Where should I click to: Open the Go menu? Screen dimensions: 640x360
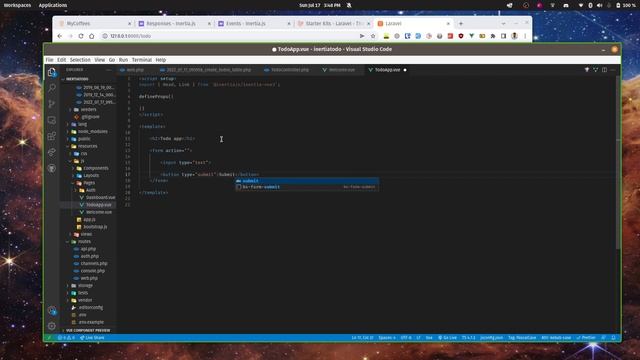coord(112,60)
